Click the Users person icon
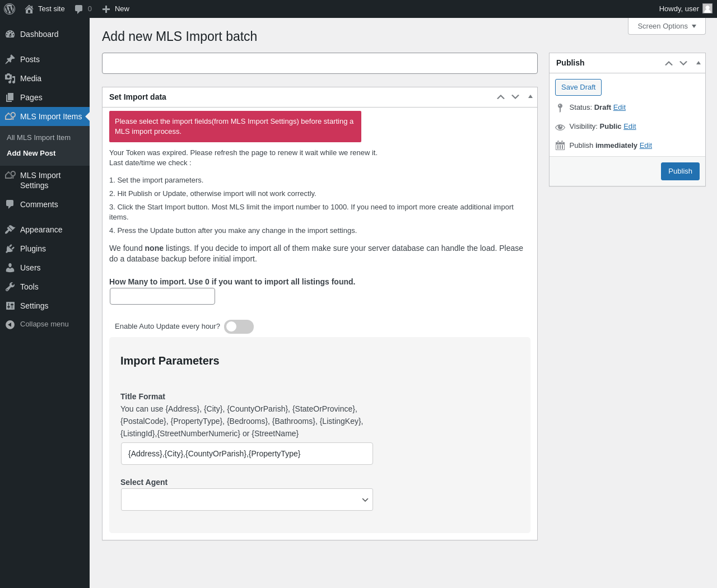Viewport: 717px width, 588px height. click(10, 268)
